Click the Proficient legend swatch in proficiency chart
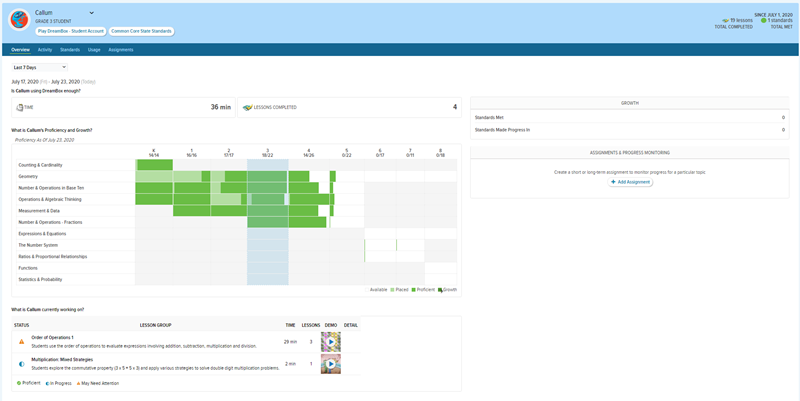The height and width of the screenshot is (401, 800). [413, 290]
